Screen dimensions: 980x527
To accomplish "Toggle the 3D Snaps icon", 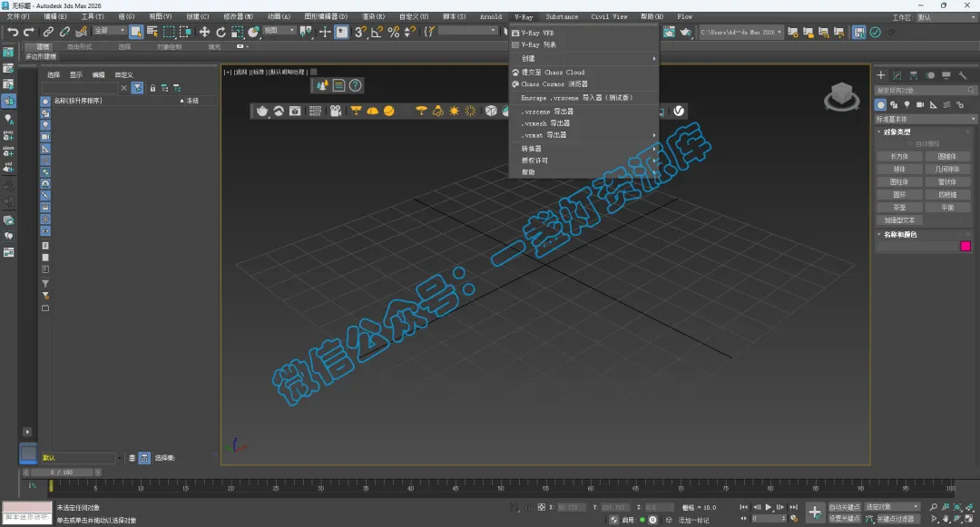I will click(x=360, y=32).
